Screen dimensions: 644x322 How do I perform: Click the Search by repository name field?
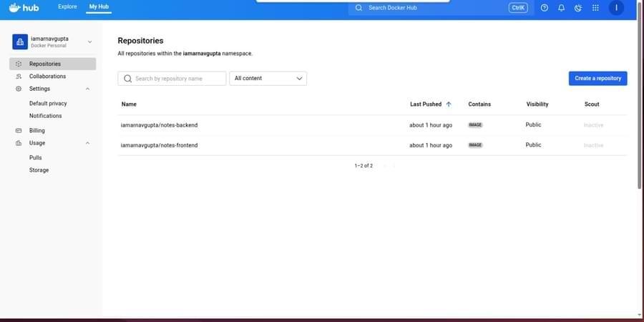(172, 79)
